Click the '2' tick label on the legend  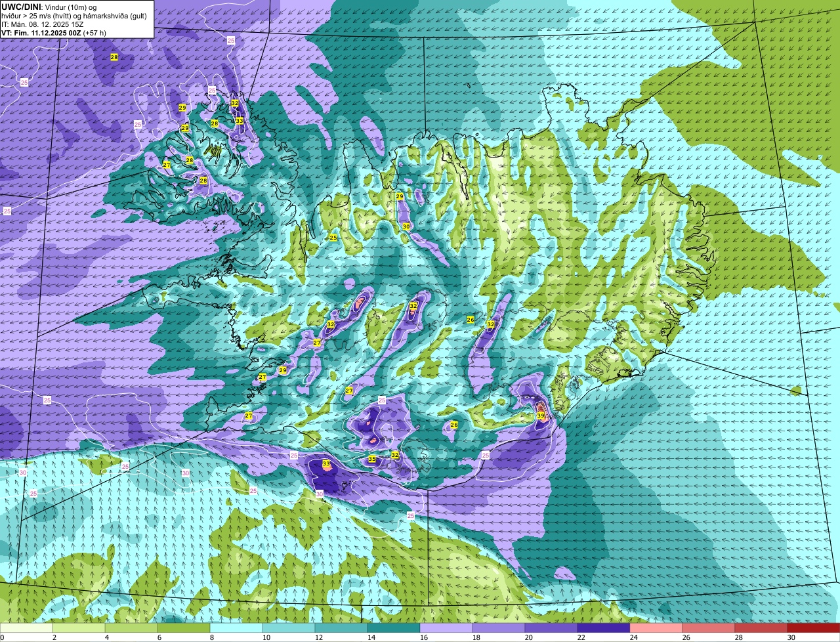point(54,637)
